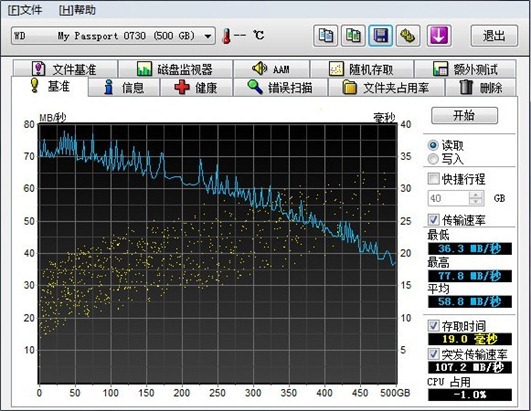Switch to 随机存取 tab
Image resolution: width=531 pixels, height=411 pixels.
362,69
